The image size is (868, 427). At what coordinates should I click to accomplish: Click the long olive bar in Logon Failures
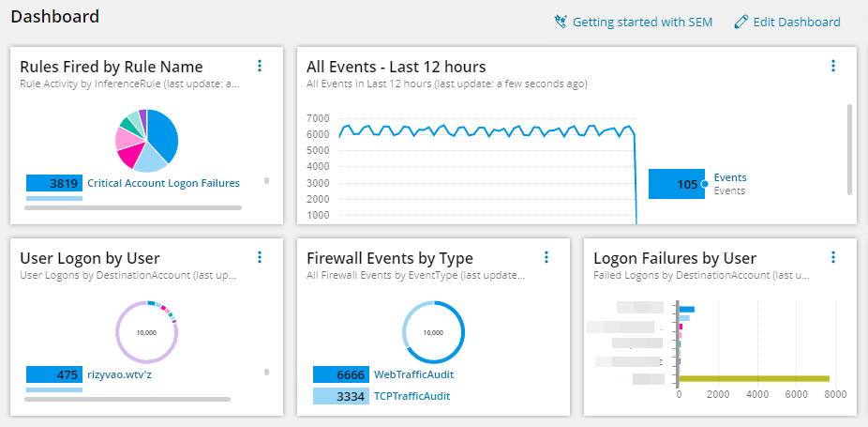click(754, 378)
